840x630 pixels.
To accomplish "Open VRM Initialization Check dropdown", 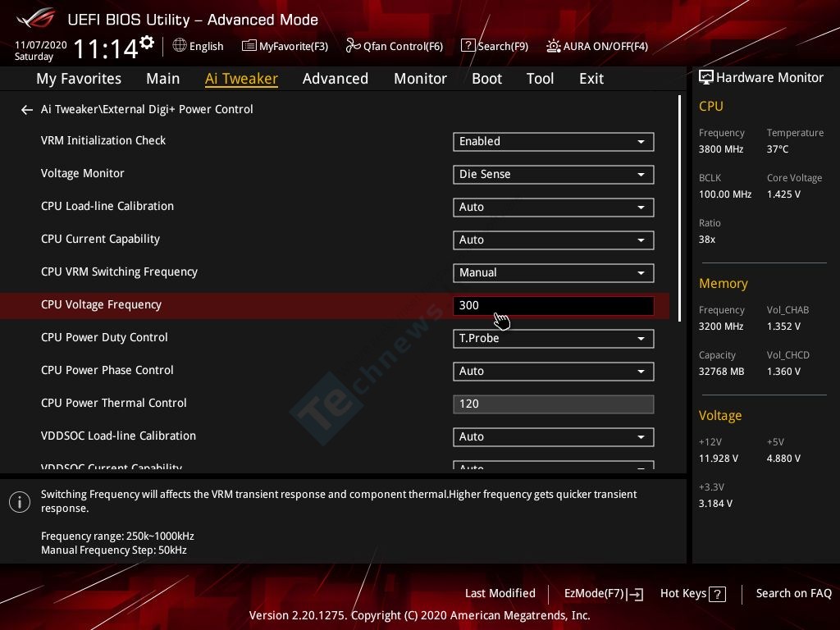I will pyautogui.click(x=554, y=141).
